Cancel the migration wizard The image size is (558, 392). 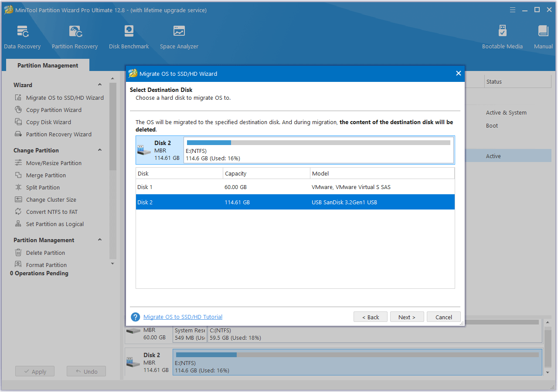443,317
